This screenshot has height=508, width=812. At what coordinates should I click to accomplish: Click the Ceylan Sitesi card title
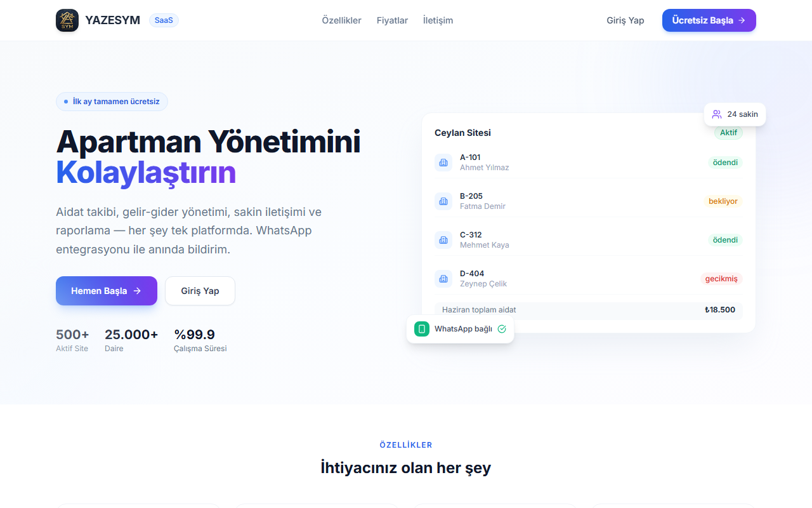[462, 133]
